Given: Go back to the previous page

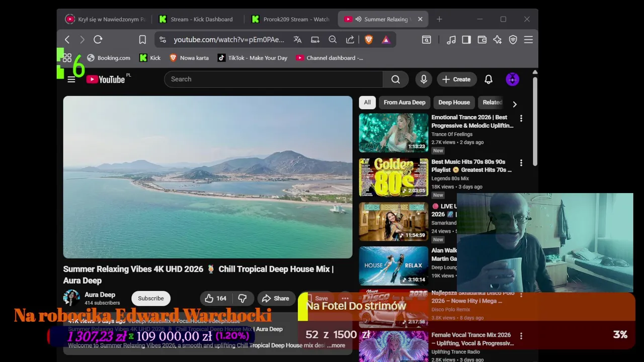Looking at the screenshot, I should pyautogui.click(x=67, y=40).
